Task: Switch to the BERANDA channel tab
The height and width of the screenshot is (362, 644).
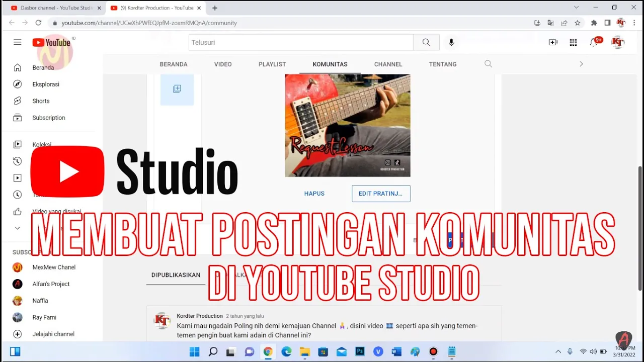Action: click(x=174, y=64)
